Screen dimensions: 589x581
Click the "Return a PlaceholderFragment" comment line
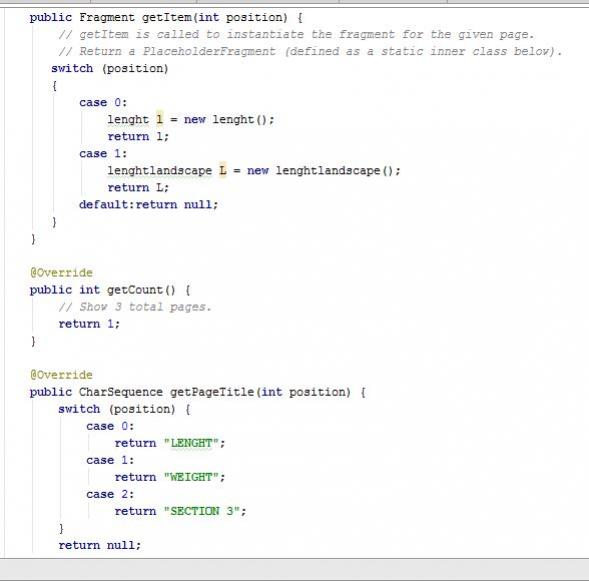(x=310, y=51)
